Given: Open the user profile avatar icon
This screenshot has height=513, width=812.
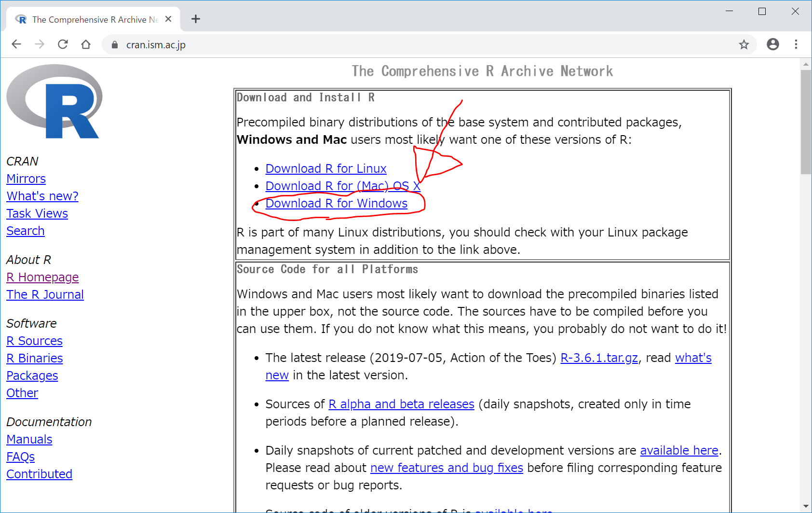Looking at the screenshot, I should [x=773, y=44].
